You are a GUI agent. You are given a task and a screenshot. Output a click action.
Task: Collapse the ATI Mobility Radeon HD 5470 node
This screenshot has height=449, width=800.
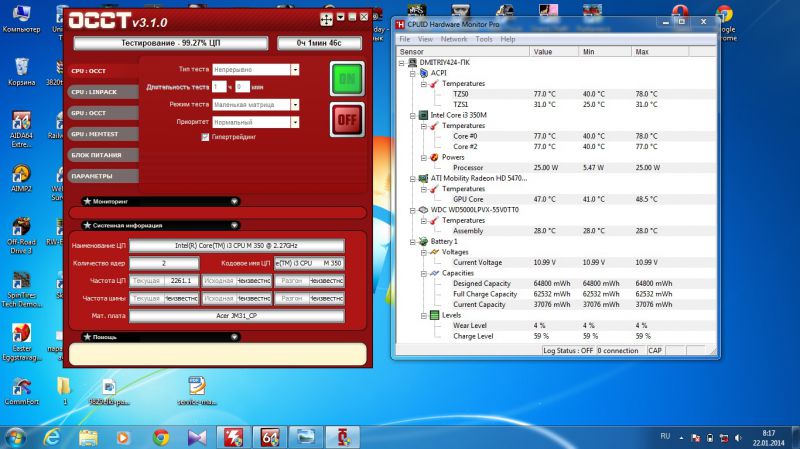point(413,179)
